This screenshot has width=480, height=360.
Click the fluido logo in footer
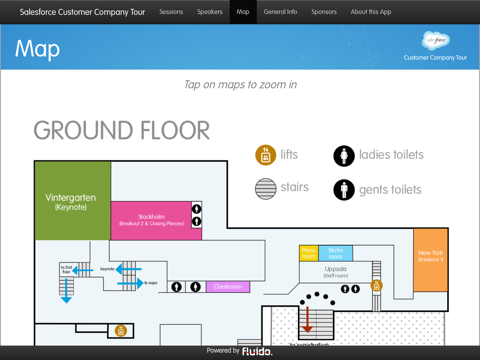click(x=257, y=352)
